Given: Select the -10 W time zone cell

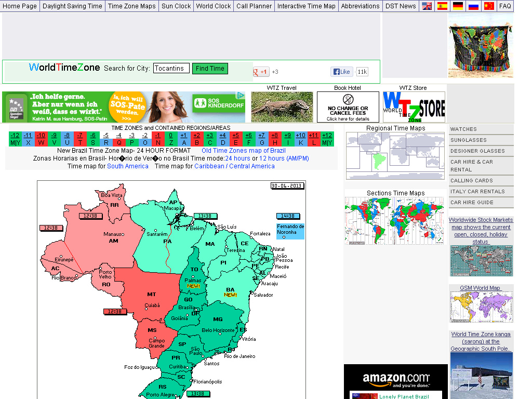Looking at the screenshot, I should 41,139.
